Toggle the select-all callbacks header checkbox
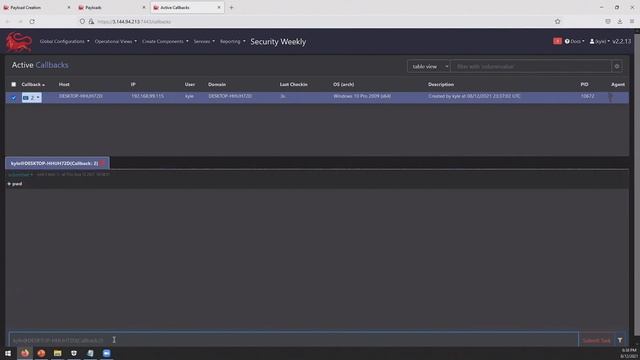This screenshot has height=360, width=640. point(13,84)
